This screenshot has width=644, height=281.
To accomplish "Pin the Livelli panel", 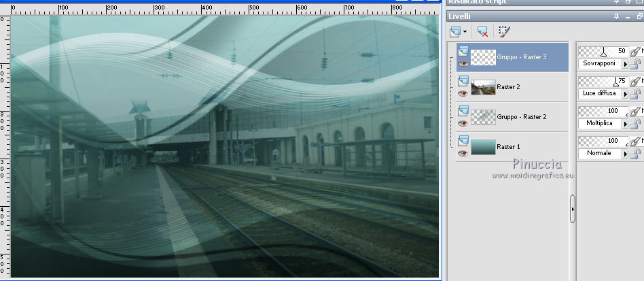I will pos(616,16).
